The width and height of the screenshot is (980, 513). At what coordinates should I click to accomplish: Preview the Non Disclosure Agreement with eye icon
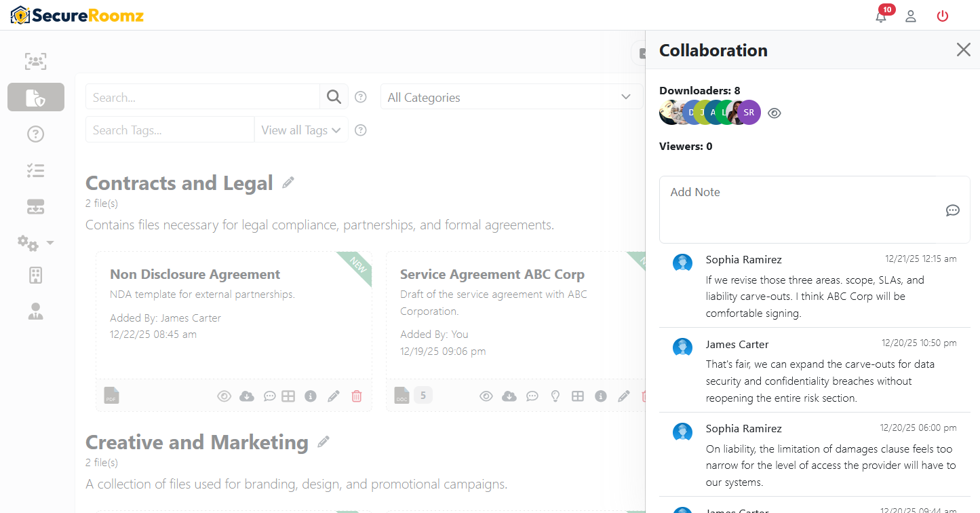tap(224, 396)
